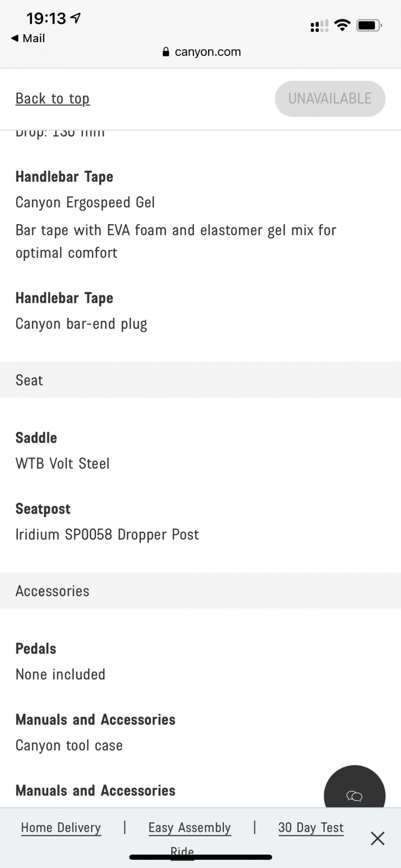Screen dimensions: 401x868
Task: Tap the Canyon Ergospeed Gel entry
Action: tap(85, 202)
